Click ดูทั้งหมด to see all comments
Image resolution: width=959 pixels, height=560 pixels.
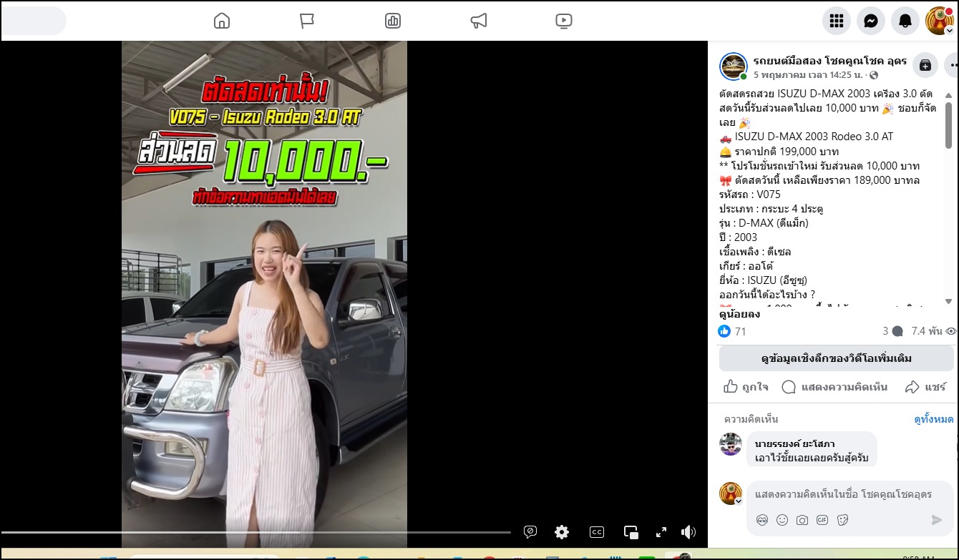coord(934,419)
